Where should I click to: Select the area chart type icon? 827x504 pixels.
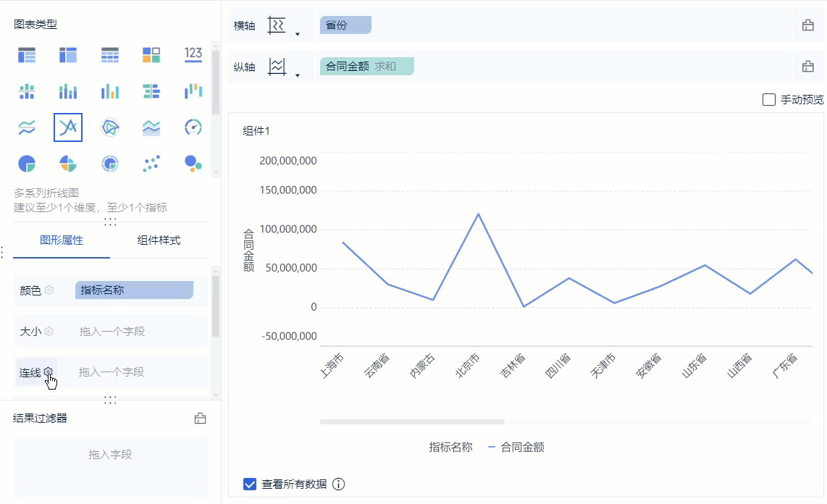tap(151, 128)
